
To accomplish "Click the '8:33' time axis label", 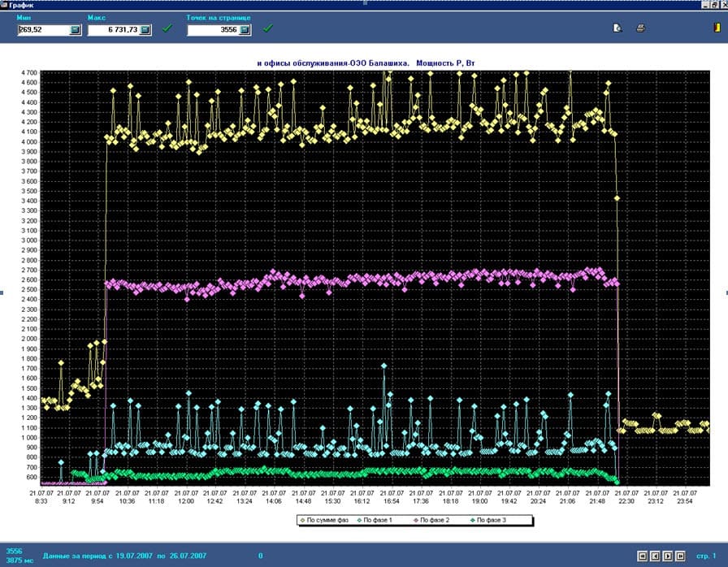I will (x=41, y=501).
